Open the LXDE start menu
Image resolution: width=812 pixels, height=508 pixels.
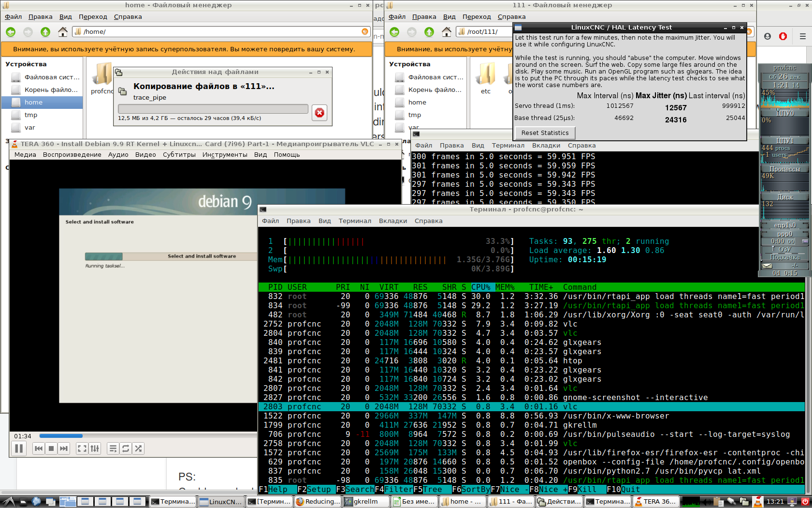tap(8, 502)
